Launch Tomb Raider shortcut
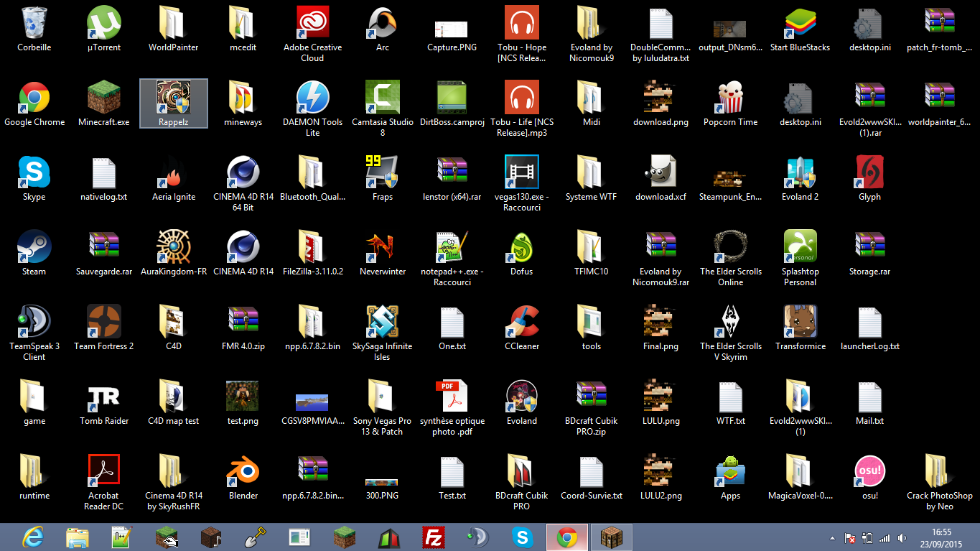This screenshot has width=980, height=551. (x=104, y=402)
